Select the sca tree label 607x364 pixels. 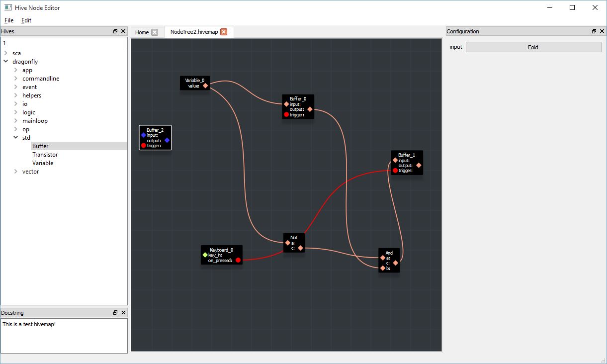tap(16, 53)
